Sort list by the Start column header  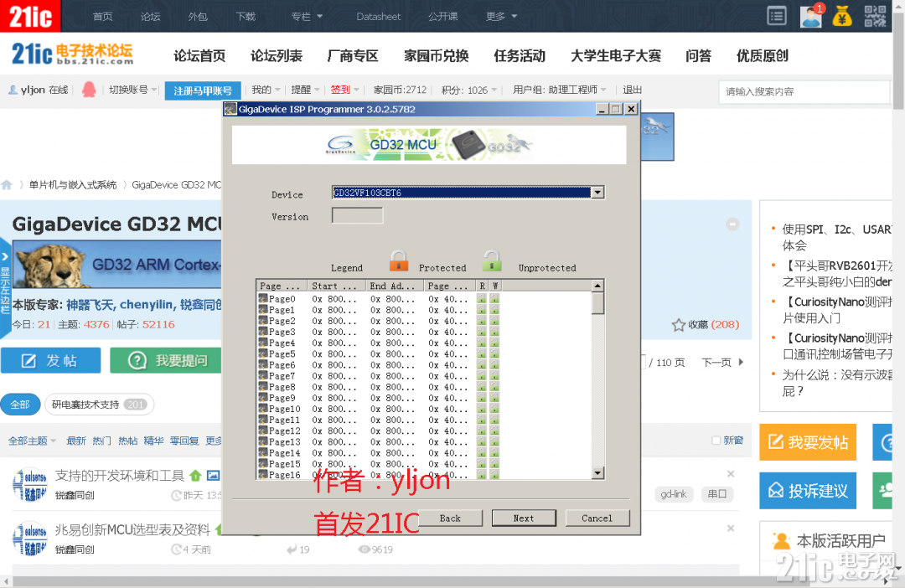pos(337,286)
